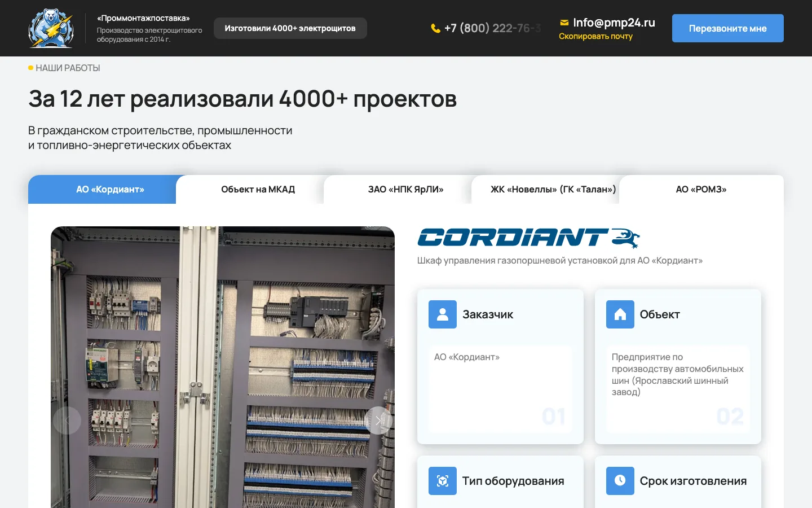Click the yellow envelope email icon
The width and height of the screenshot is (812, 508).
pos(564,23)
